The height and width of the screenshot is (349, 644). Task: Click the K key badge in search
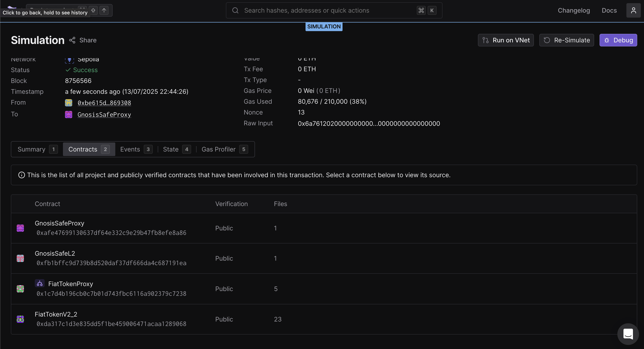click(x=432, y=11)
